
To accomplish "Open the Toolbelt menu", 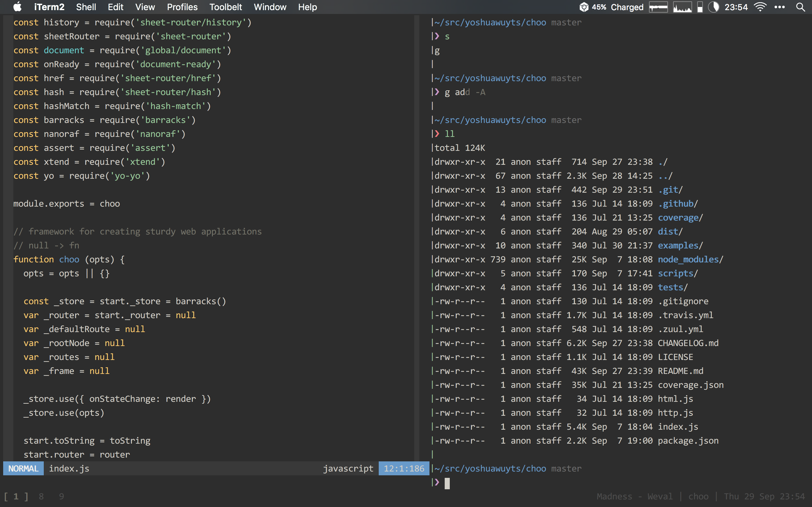I will tap(226, 7).
